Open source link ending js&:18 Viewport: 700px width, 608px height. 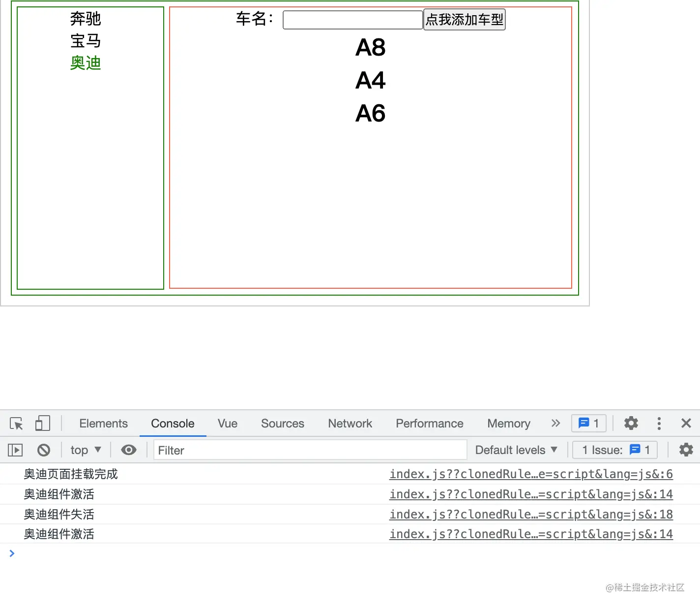[531, 515]
